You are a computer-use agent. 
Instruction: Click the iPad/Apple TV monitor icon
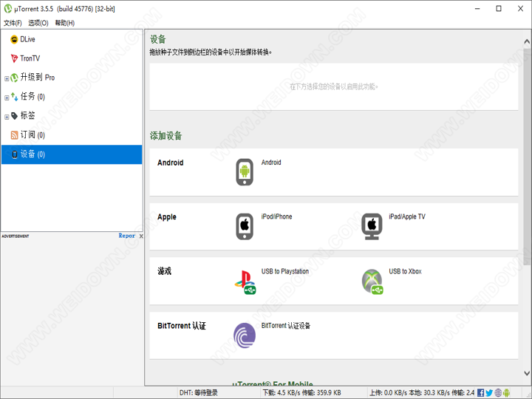(x=372, y=226)
